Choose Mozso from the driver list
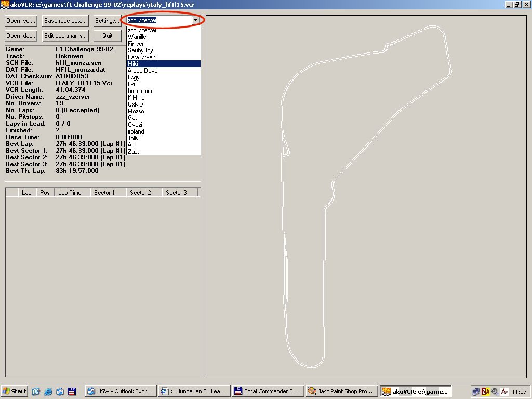This screenshot has height=399, width=532. tap(164, 111)
